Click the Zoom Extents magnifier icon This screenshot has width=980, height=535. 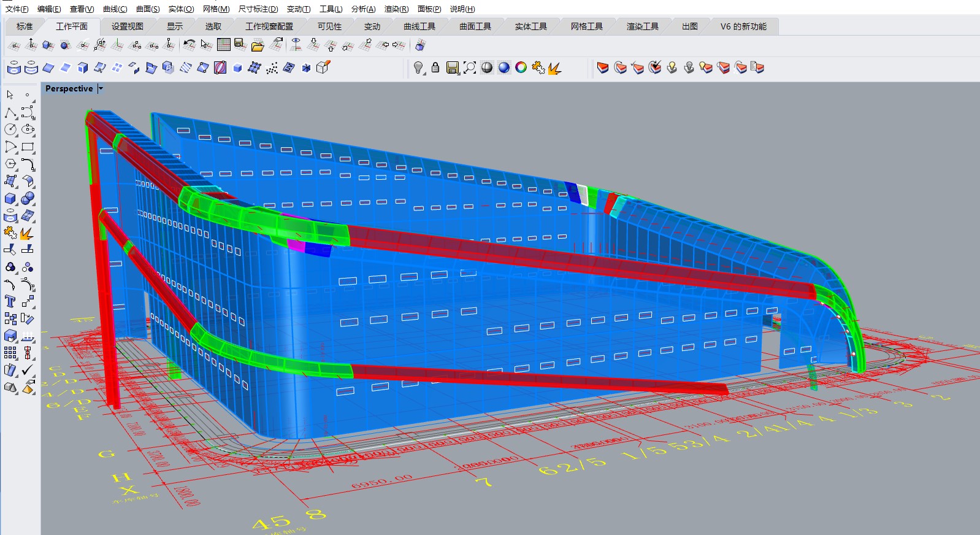click(x=470, y=68)
